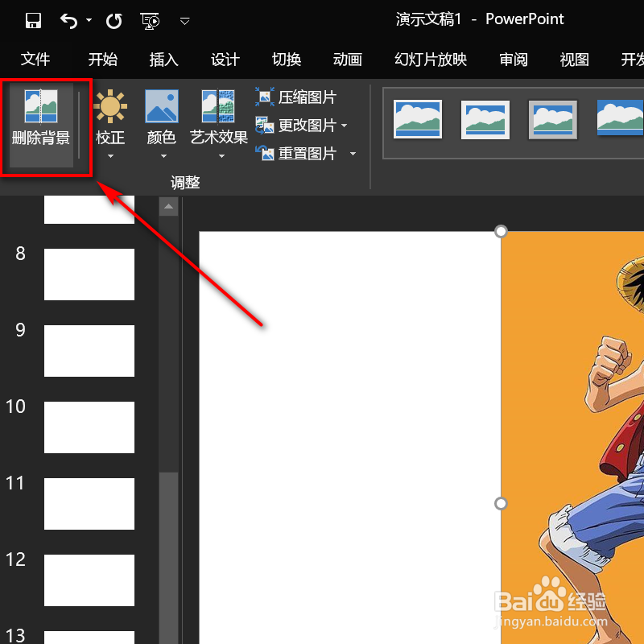Switch to the 插入 tab
The image size is (644, 644).
[x=164, y=60]
